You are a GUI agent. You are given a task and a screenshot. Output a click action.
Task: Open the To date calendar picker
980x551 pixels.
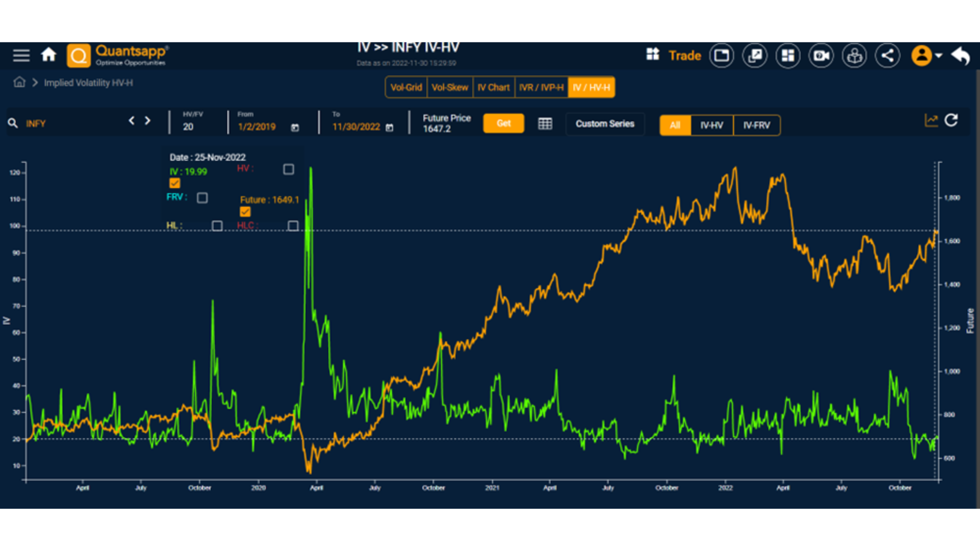click(x=389, y=128)
